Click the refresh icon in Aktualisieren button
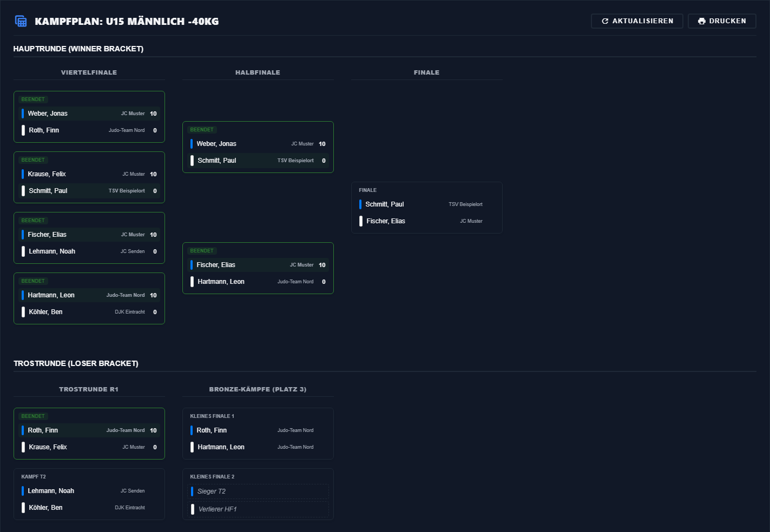 (605, 21)
